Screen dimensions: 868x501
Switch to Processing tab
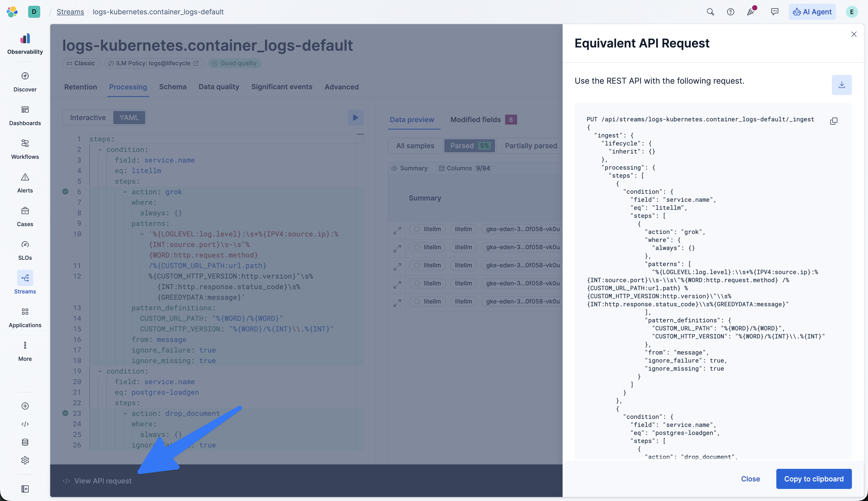(x=128, y=87)
